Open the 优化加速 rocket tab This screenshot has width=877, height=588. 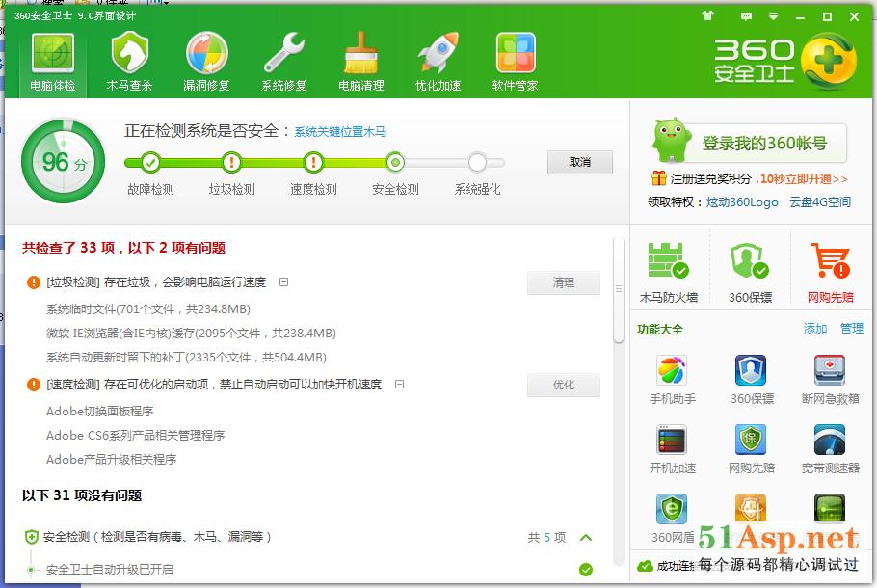[438, 62]
